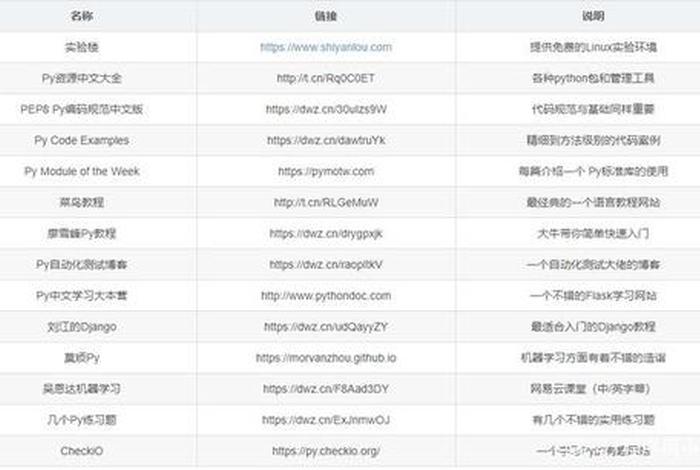The width and height of the screenshot is (700, 470).
Task: Click the https://dwz.cn/30uIzs9W link text
Action: 326,109
